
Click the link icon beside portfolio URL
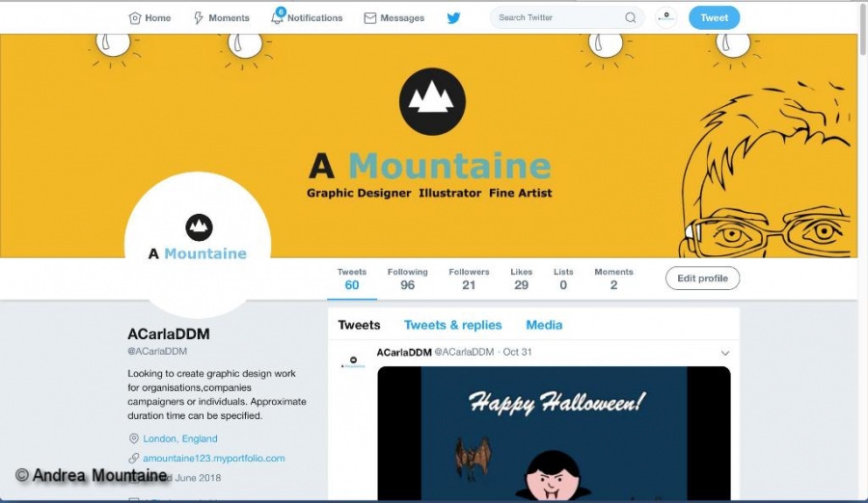tap(133, 458)
